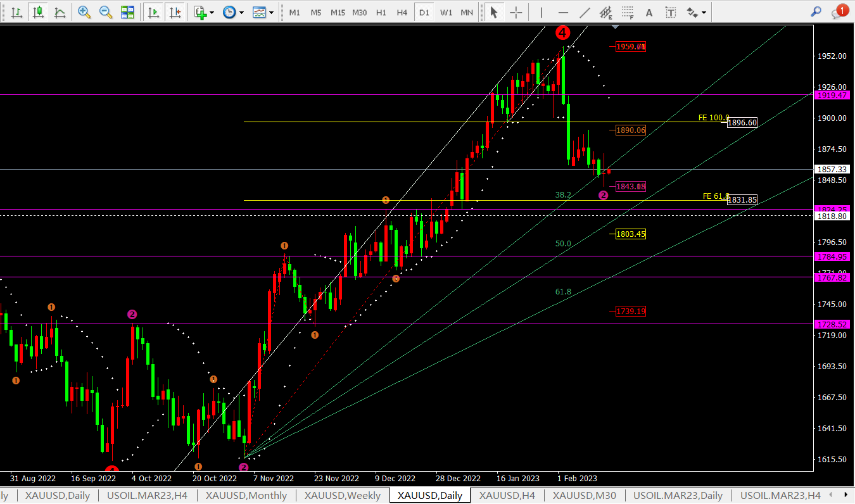Select the equidistant channel tool

point(606,12)
